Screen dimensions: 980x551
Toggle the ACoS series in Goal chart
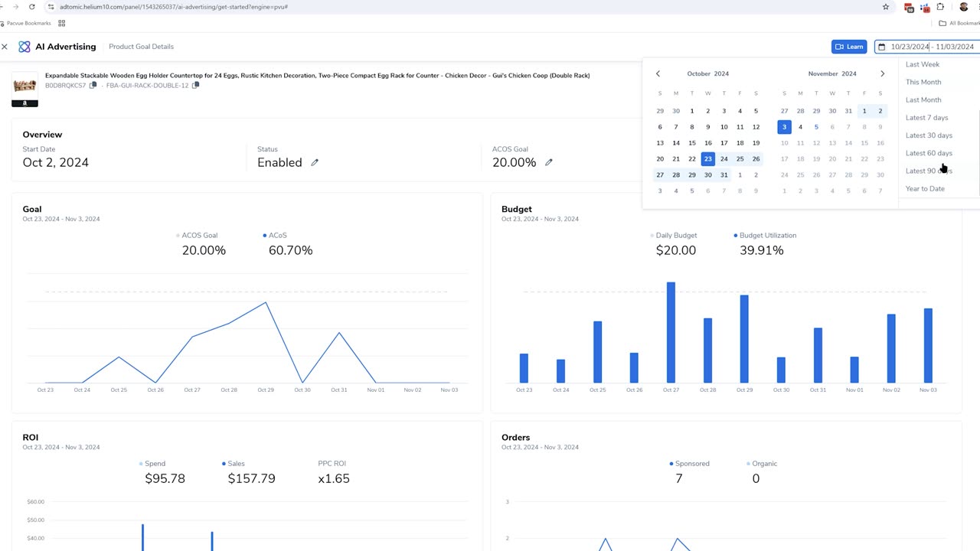click(x=275, y=236)
